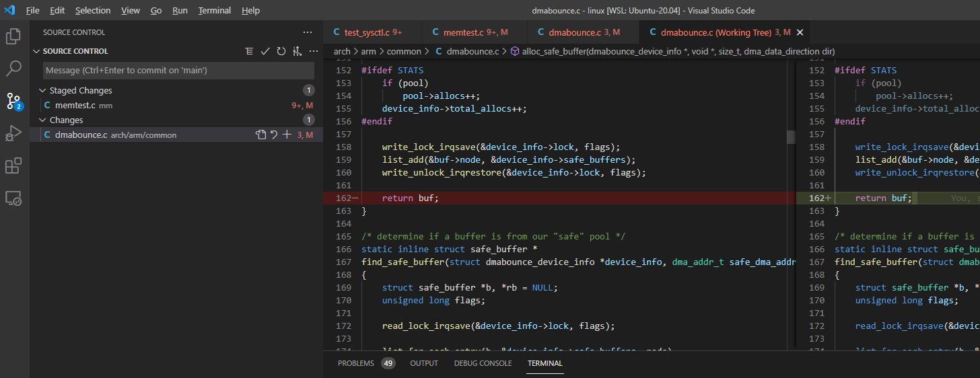Click the VS Code logo in title bar
Viewport: 980px width, 378px height.
coord(9,10)
